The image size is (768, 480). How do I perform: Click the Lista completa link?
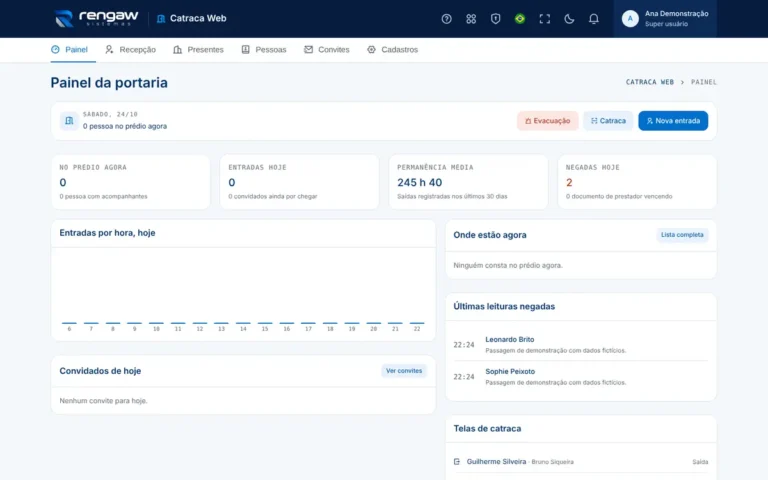(682, 235)
